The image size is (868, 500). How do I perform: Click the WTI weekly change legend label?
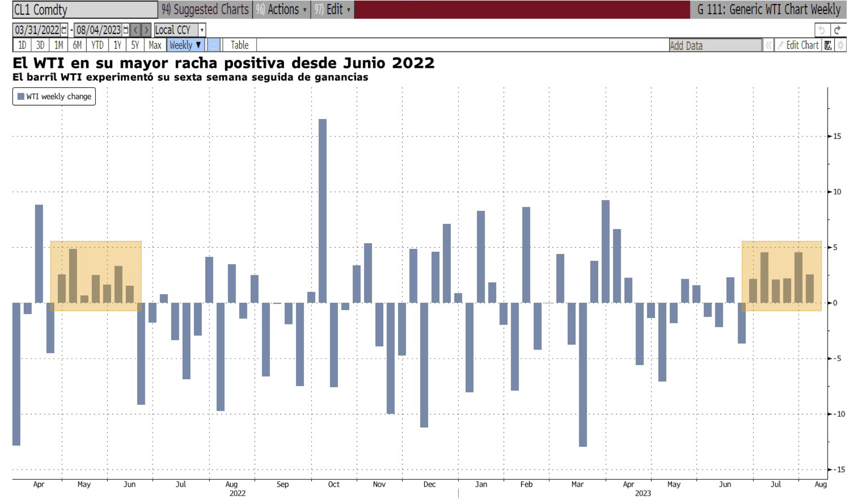coord(59,96)
